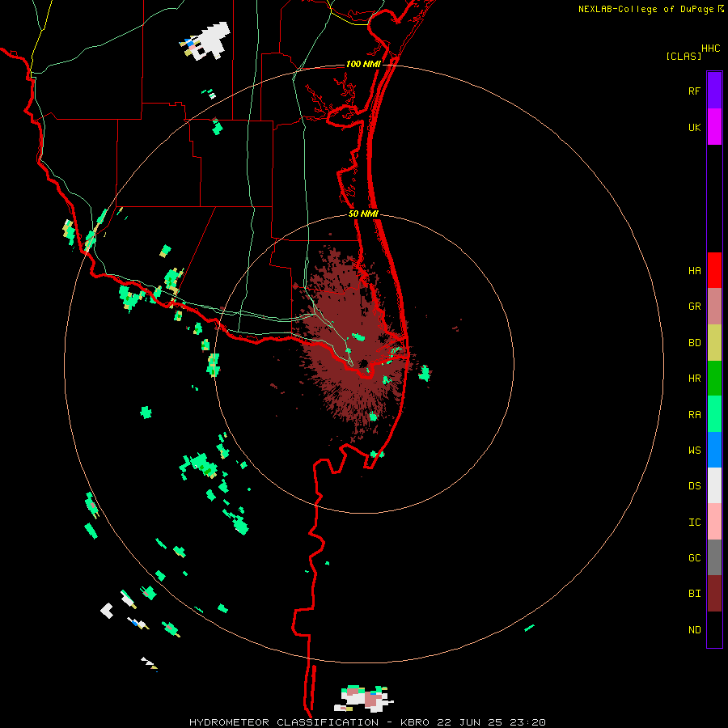Click the white dry snow echo at top
The width and height of the screenshot is (728, 728).
tap(211, 41)
